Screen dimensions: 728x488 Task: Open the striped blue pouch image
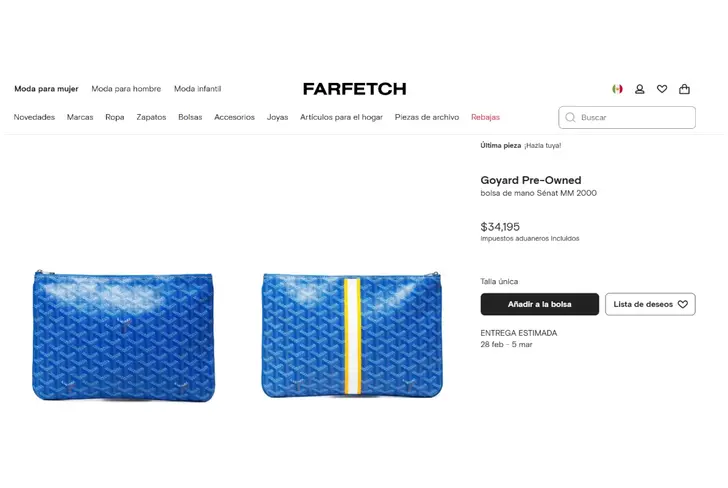(352, 335)
